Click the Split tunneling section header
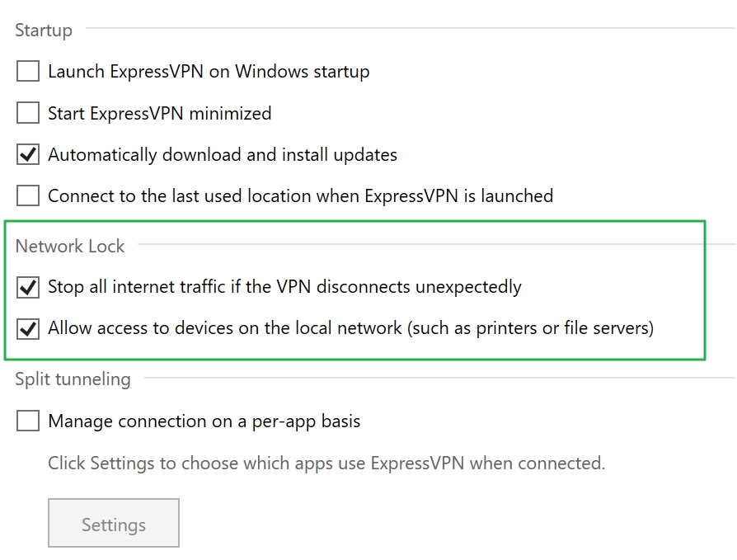This screenshot has width=737, height=560. coord(73,379)
